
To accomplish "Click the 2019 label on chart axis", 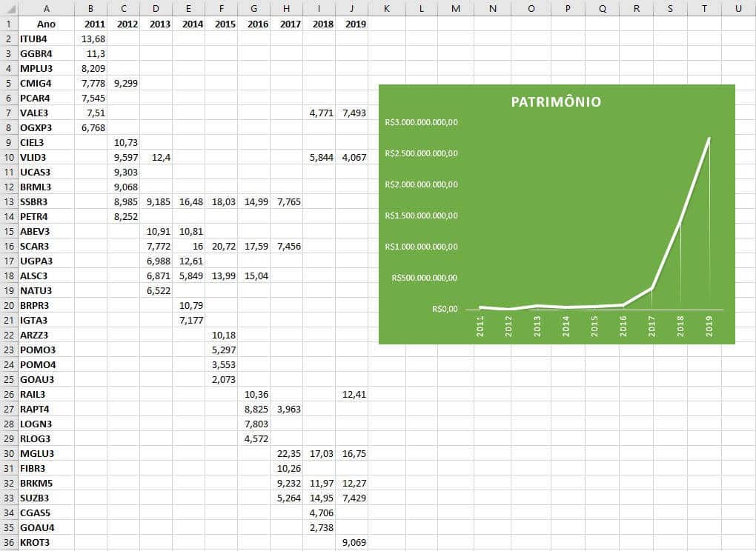I will [709, 326].
